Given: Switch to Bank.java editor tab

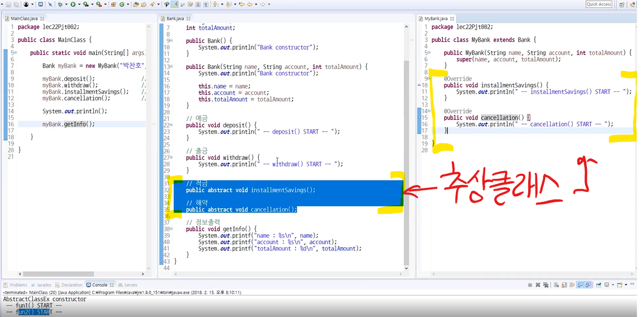Looking at the screenshot, I should (175, 19).
